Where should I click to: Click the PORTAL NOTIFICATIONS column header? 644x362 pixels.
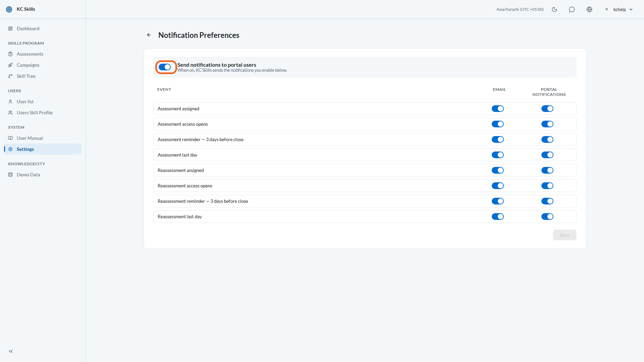tap(549, 92)
